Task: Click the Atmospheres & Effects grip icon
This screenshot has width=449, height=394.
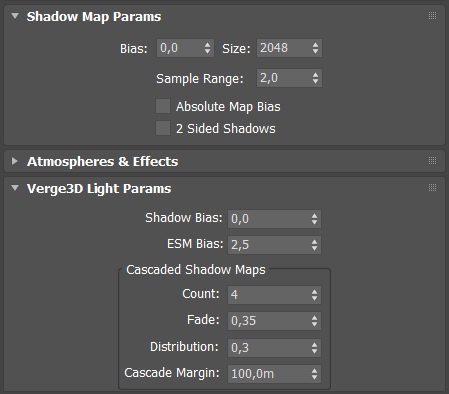Action: pos(432,161)
